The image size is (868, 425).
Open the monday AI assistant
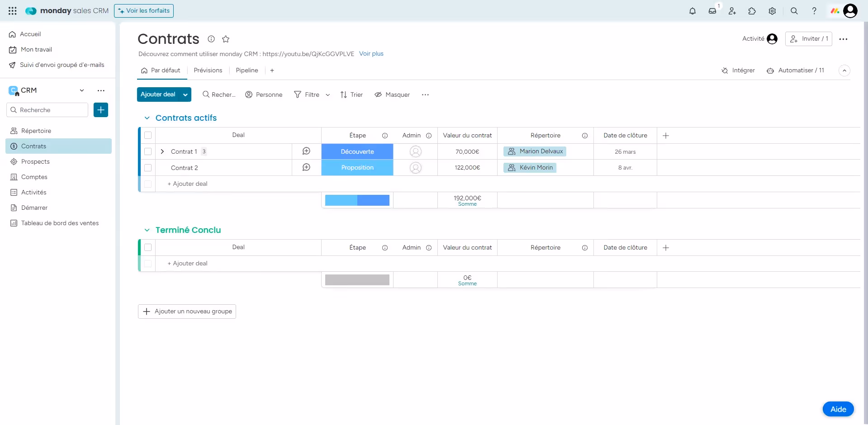pyautogui.click(x=835, y=11)
